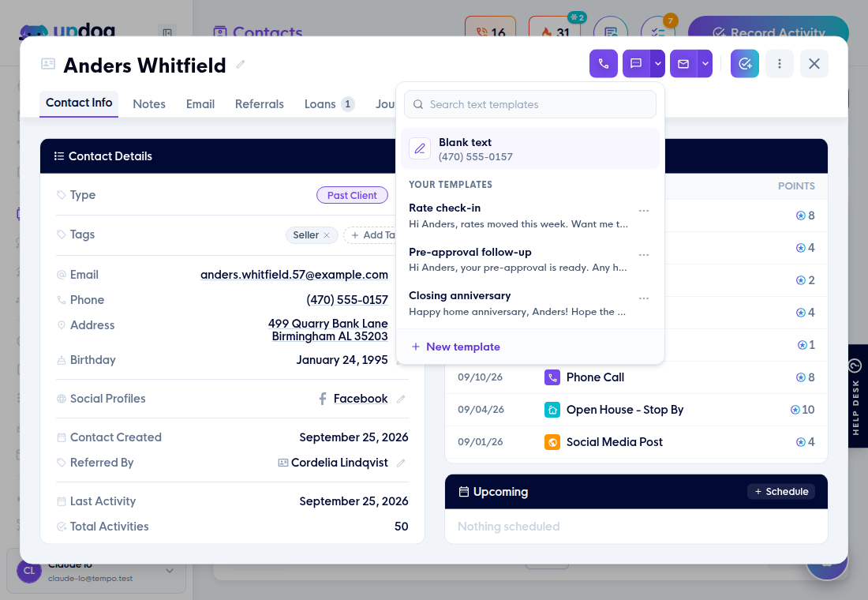Expand the email dropdown arrow

pyautogui.click(x=705, y=64)
